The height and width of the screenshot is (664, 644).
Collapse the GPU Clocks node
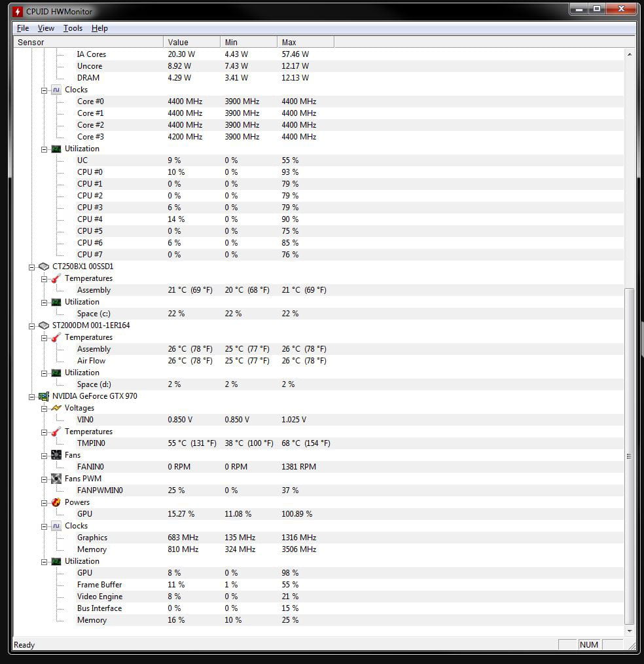pos(44,526)
